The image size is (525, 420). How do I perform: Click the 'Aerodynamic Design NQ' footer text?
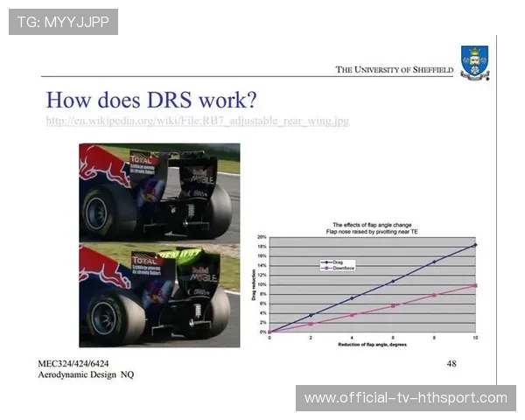click(86, 374)
